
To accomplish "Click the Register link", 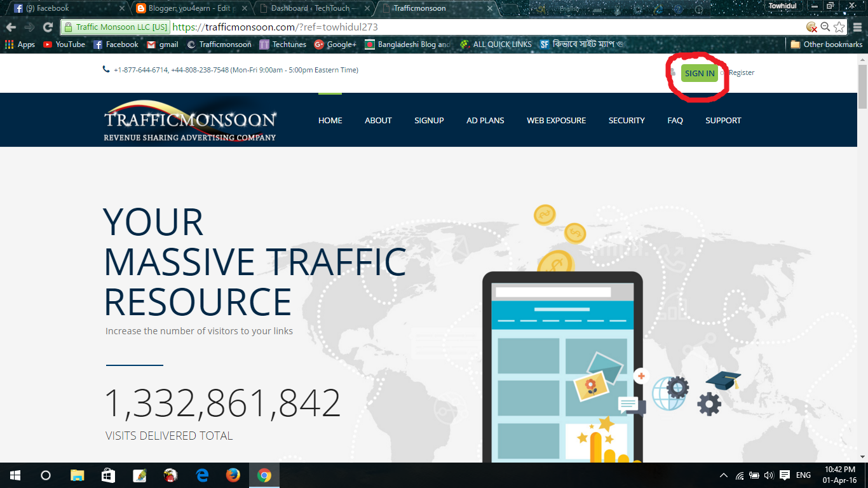I will 742,73.
